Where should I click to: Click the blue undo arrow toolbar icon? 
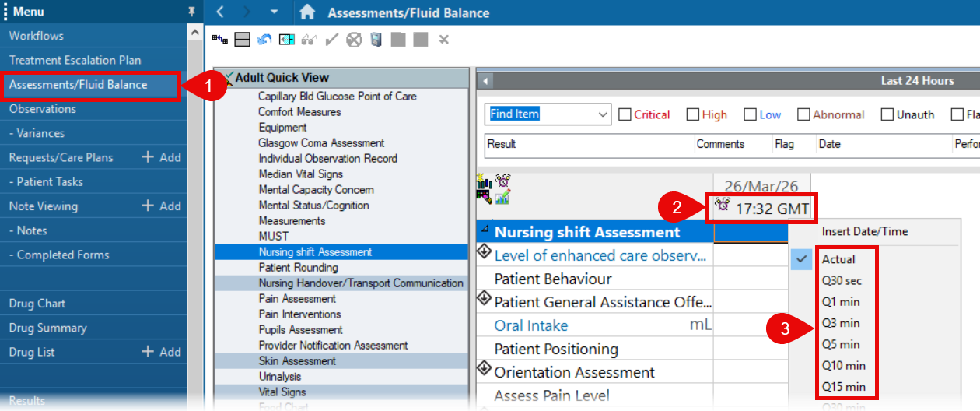pyautogui.click(x=264, y=39)
